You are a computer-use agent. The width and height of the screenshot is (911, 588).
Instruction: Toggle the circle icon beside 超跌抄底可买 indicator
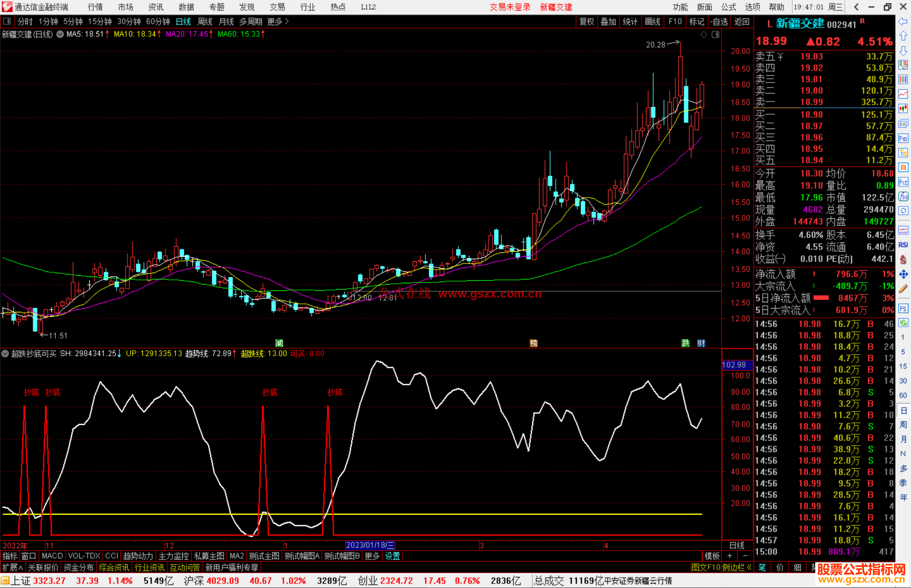click(x=5, y=354)
